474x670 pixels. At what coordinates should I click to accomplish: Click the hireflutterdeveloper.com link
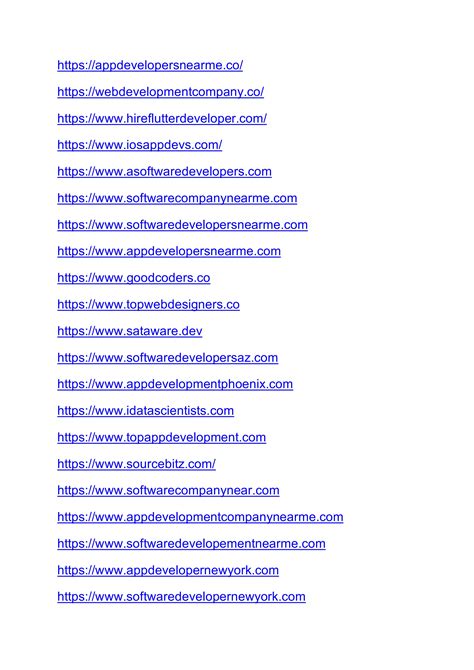[162, 118]
